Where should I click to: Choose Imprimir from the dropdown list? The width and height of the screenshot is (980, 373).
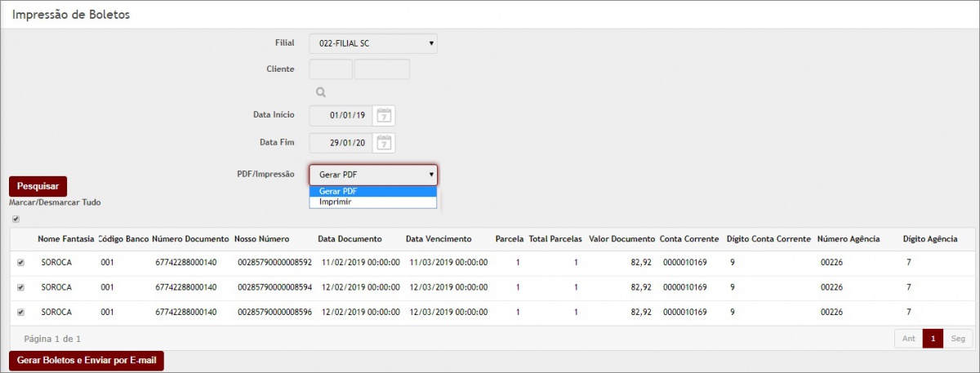tap(372, 202)
